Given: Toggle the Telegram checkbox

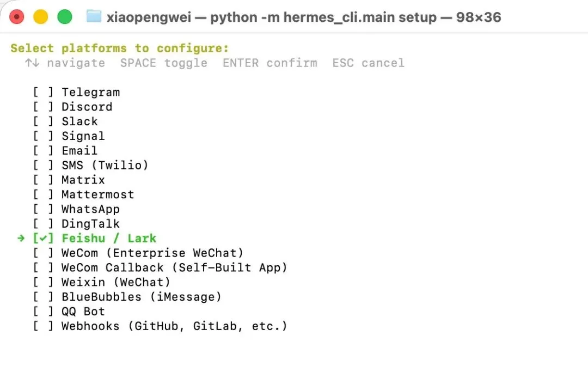Looking at the screenshot, I should click(43, 93).
